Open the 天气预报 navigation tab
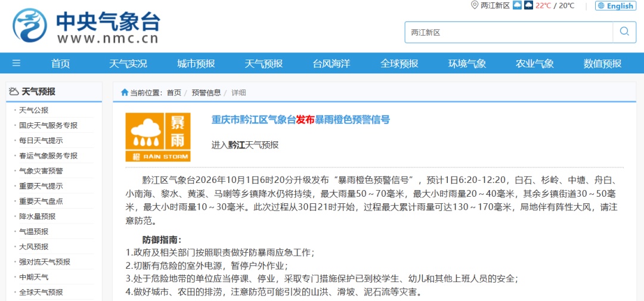The width and height of the screenshot is (644, 301). coord(264,64)
